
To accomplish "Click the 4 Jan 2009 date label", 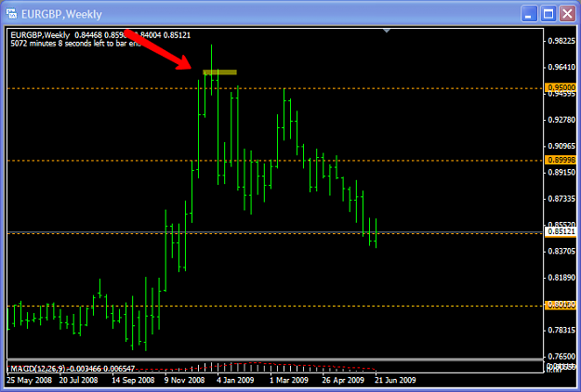I will tap(235, 380).
